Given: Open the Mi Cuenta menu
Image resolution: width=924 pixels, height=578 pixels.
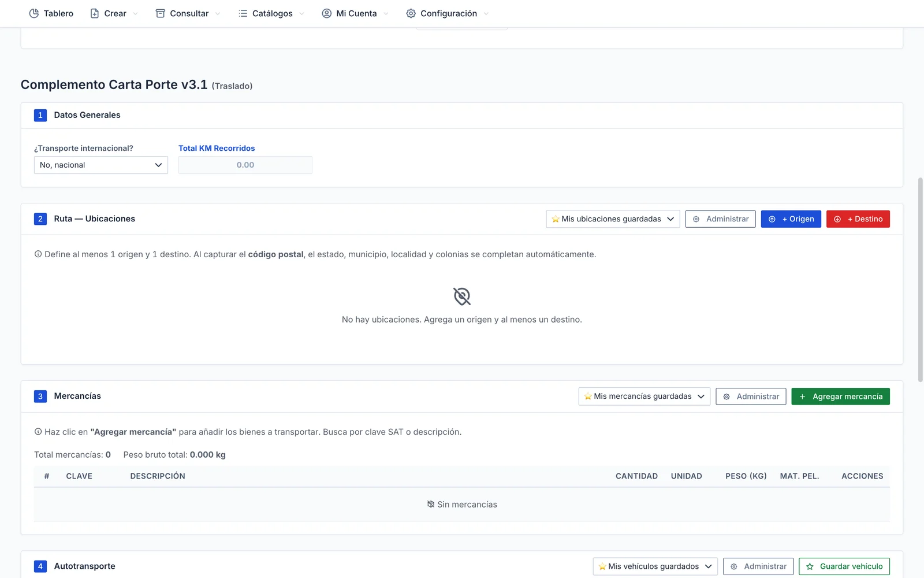Looking at the screenshot, I should pos(355,13).
